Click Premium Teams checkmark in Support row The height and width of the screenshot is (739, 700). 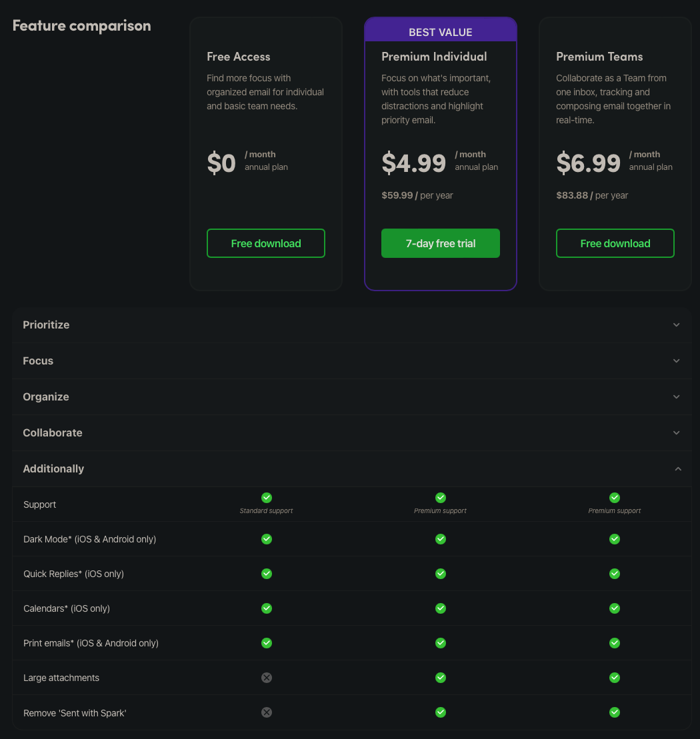pyautogui.click(x=614, y=498)
